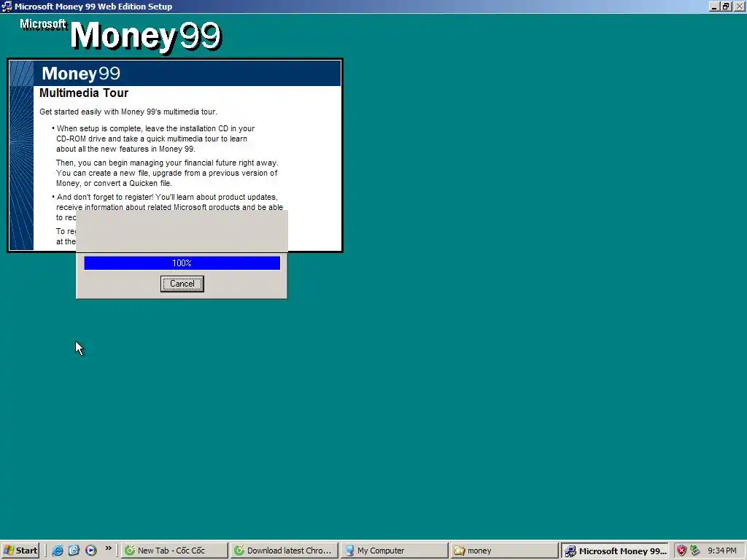Viewport: 747px width, 560px height.
Task: Click the Multimedia Tour heading
Action: point(84,93)
